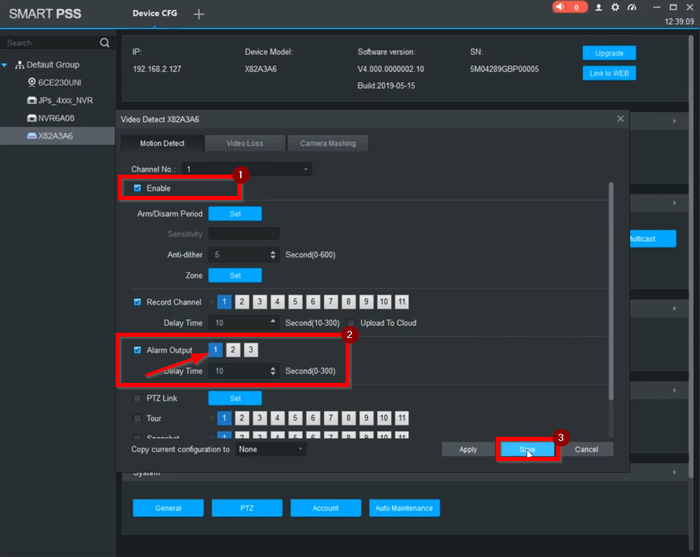Click the Auto Maintenance button
The height and width of the screenshot is (557, 700).
404,508
